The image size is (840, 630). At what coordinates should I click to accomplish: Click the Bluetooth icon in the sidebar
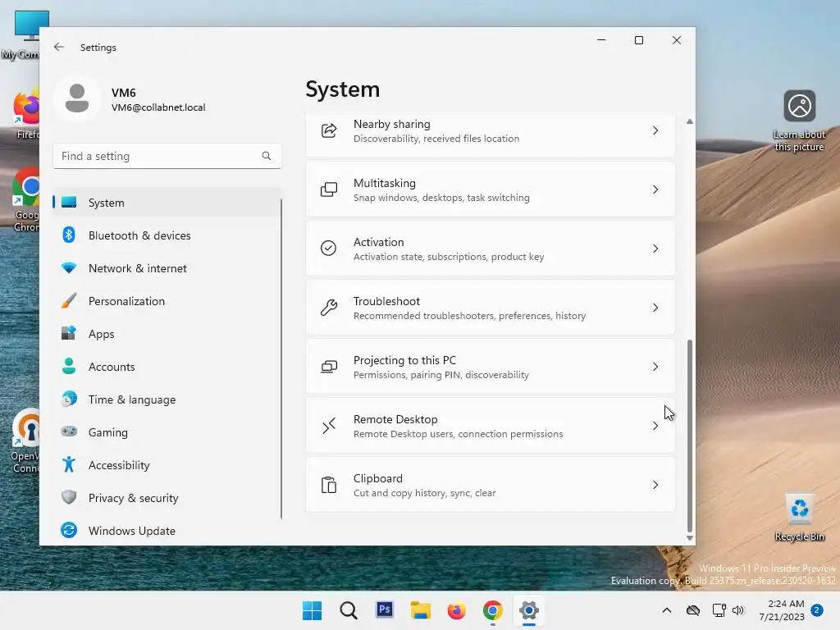click(x=69, y=235)
